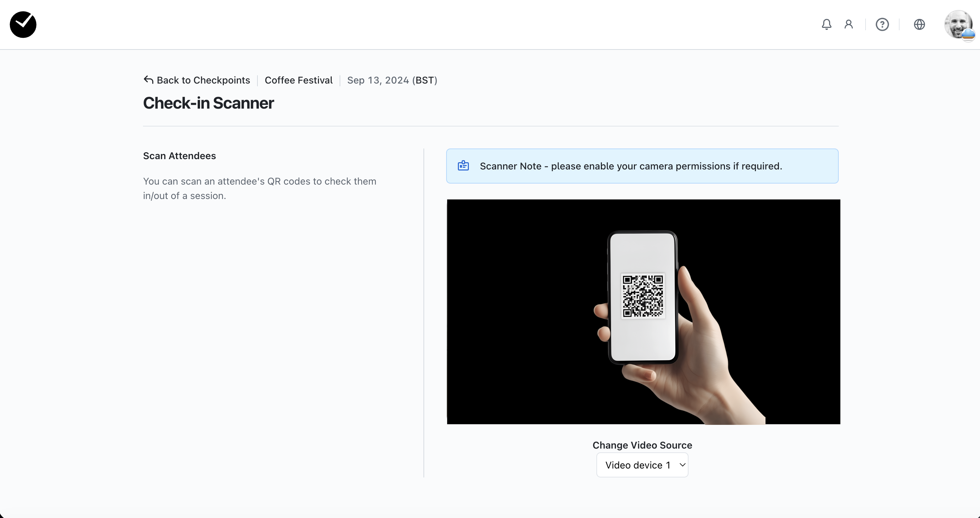Click the video source dropdown chevron
This screenshot has height=518, width=980.
683,465
